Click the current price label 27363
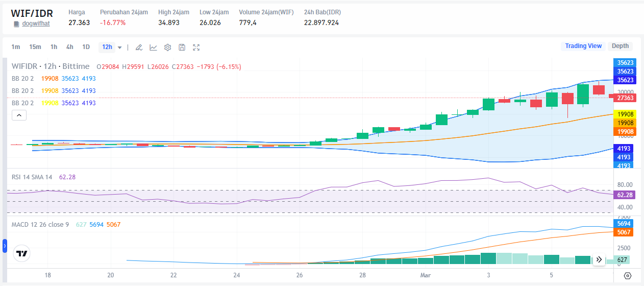This screenshot has width=644, height=286. tap(625, 98)
